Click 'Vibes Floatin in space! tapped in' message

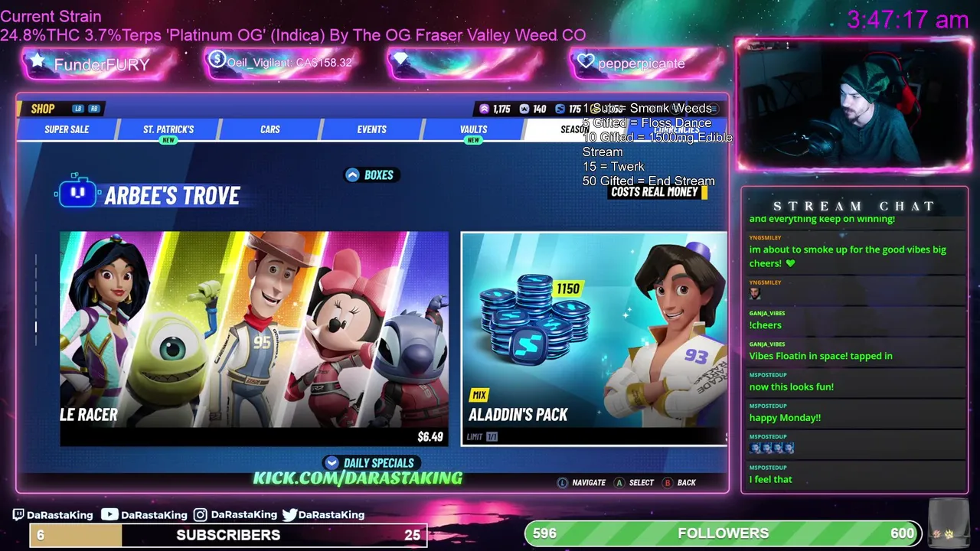click(x=821, y=356)
